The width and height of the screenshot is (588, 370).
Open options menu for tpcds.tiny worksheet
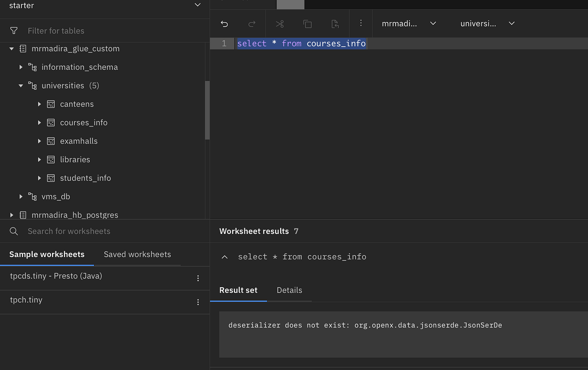[198, 278]
